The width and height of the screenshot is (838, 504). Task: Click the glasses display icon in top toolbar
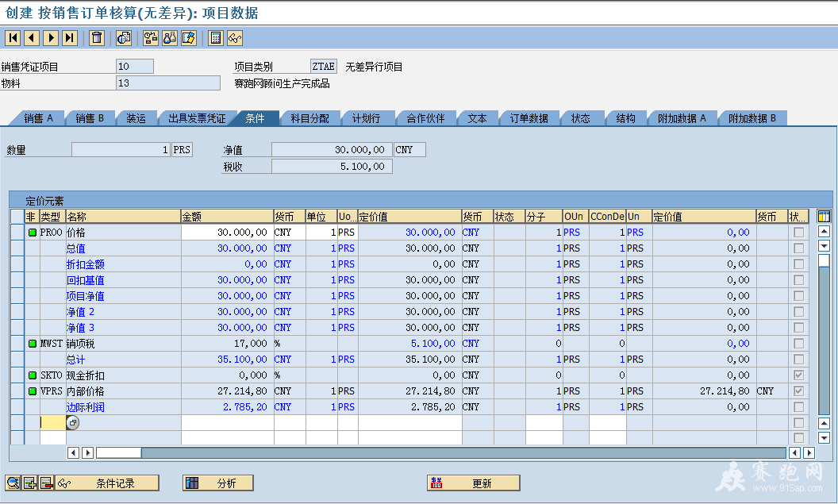(x=235, y=38)
